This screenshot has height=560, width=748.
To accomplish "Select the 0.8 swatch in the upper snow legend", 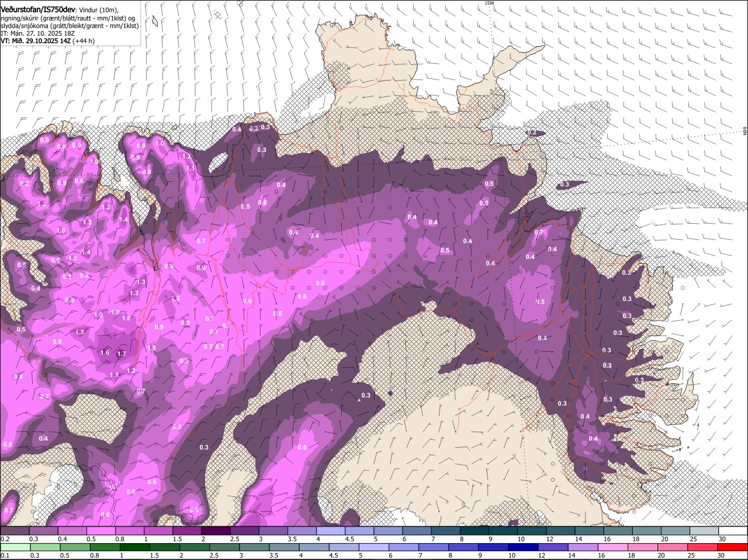I will click(130, 531).
